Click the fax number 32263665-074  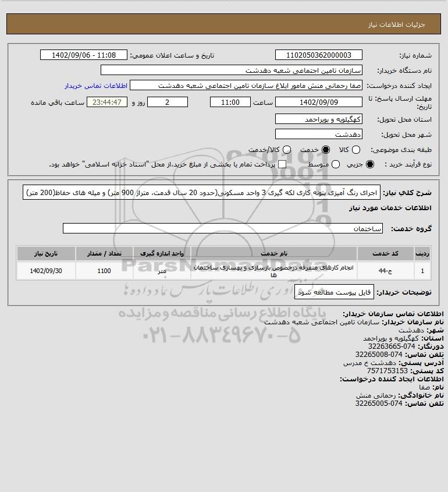(x=392, y=346)
